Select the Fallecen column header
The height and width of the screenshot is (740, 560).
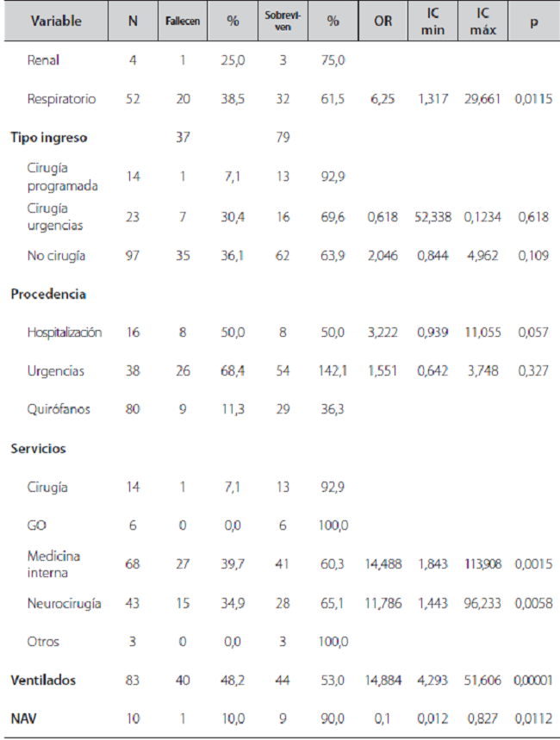pyautogui.click(x=183, y=21)
